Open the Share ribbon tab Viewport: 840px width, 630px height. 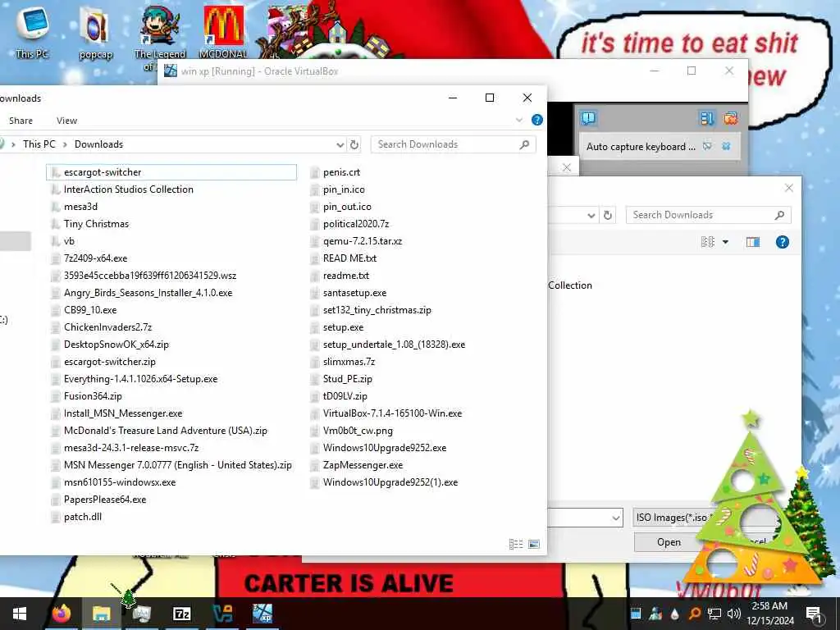(x=21, y=121)
